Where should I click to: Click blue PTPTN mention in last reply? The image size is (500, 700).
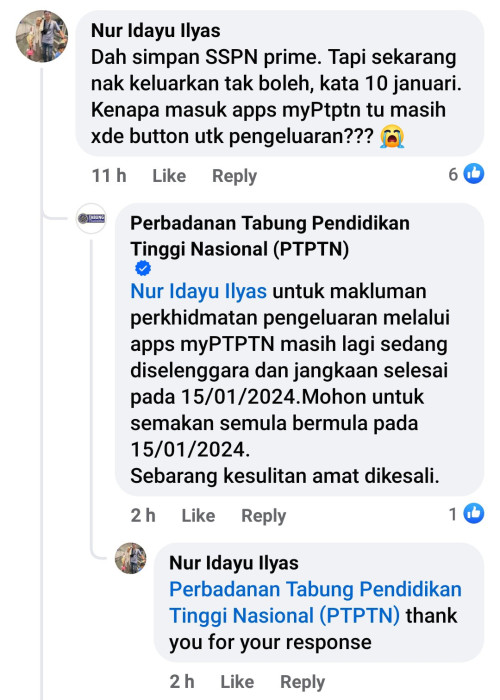[315, 602]
